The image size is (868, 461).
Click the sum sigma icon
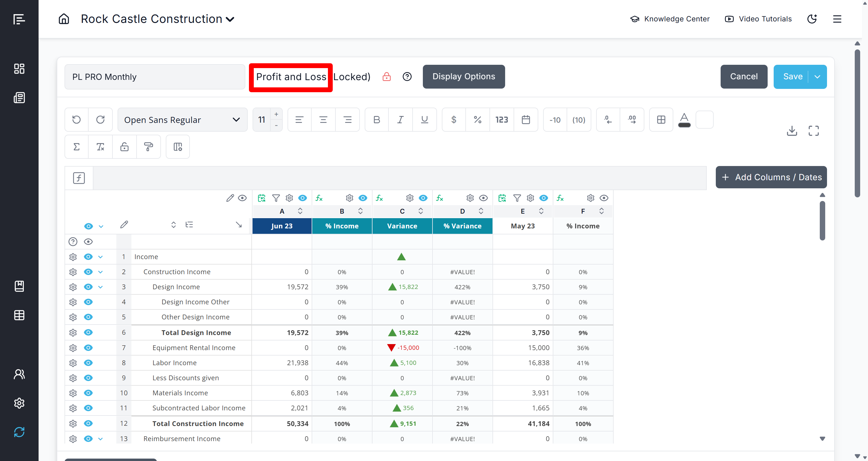point(77,147)
